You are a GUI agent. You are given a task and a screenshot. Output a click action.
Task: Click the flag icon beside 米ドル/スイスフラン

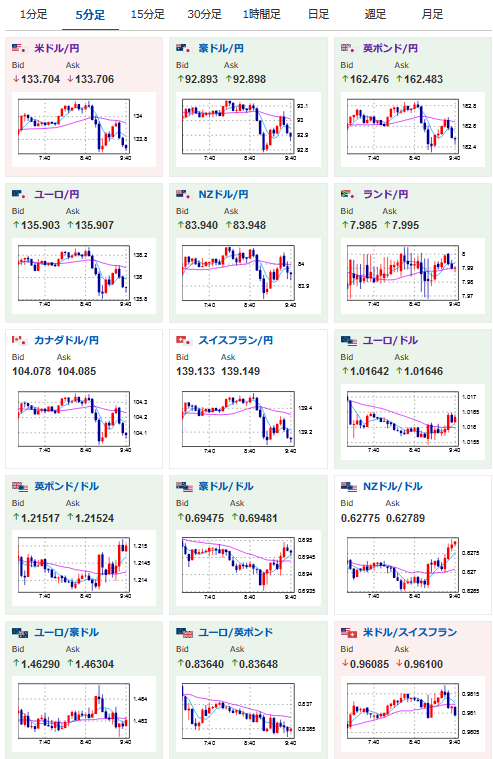[349, 633]
